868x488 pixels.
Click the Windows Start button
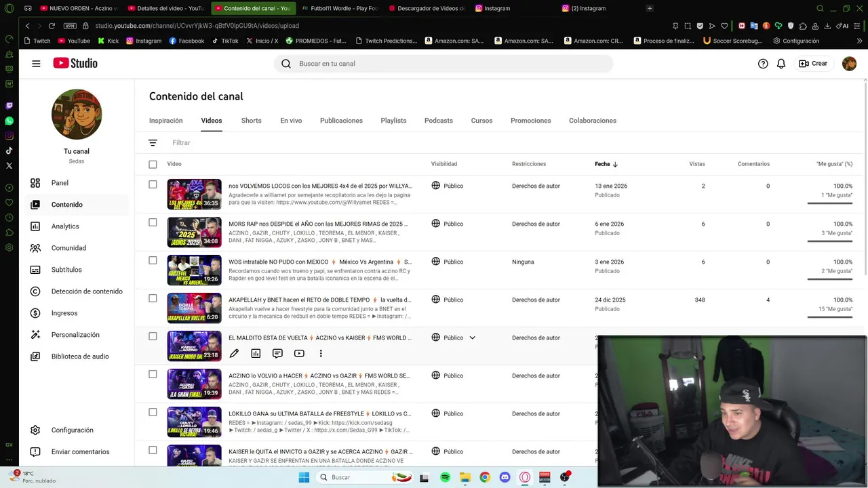304,477
